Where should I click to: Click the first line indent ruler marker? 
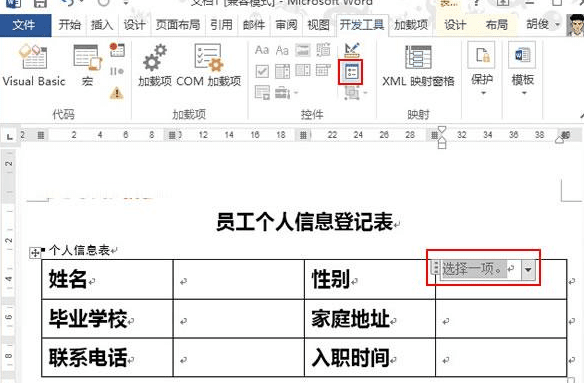coord(442,130)
